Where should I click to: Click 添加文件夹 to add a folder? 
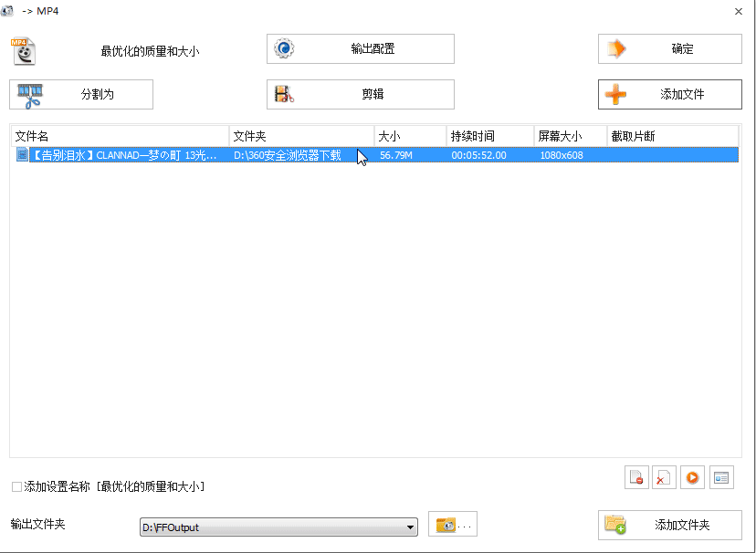tap(669, 525)
